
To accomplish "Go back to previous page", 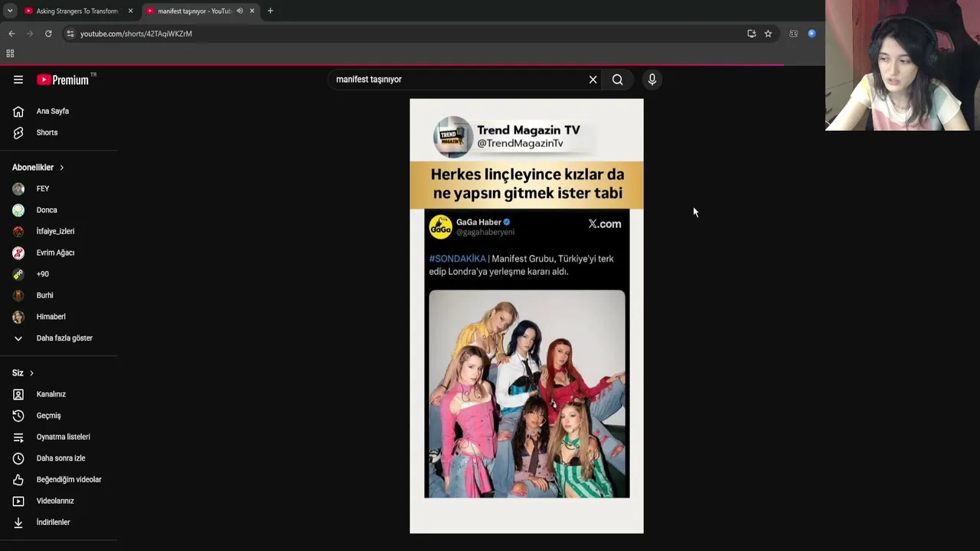I will click(x=11, y=34).
